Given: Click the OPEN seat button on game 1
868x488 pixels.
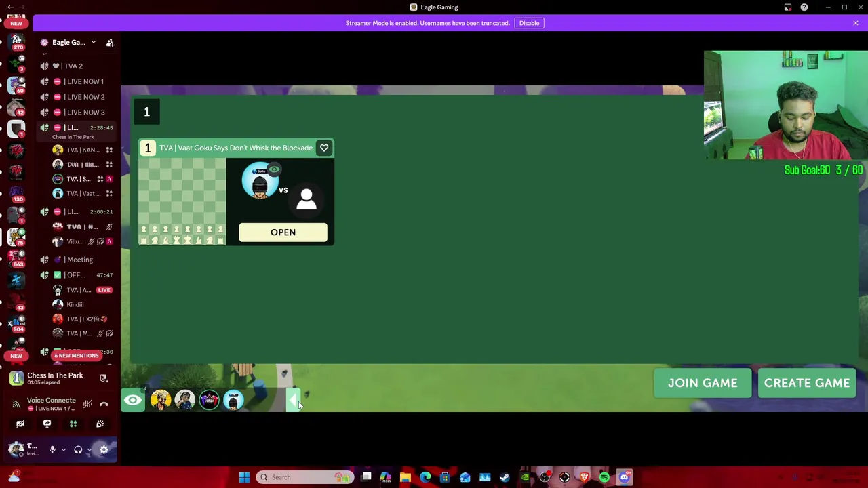Looking at the screenshot, I should pos(283,232).
